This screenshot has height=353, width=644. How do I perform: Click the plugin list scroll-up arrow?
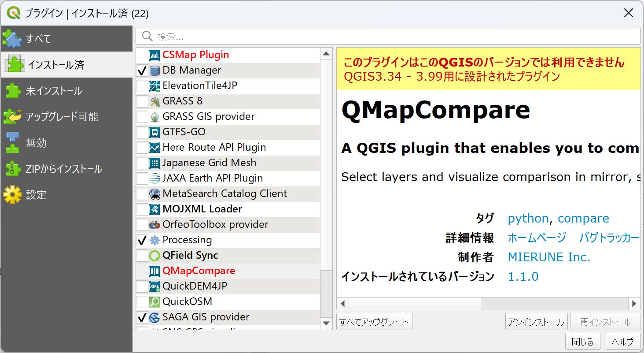[x=326, y=54]
